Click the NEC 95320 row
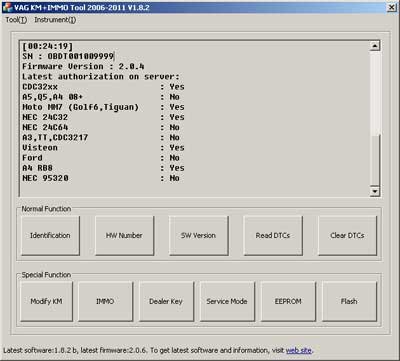 pyautogui.click(x=101, y=178)
